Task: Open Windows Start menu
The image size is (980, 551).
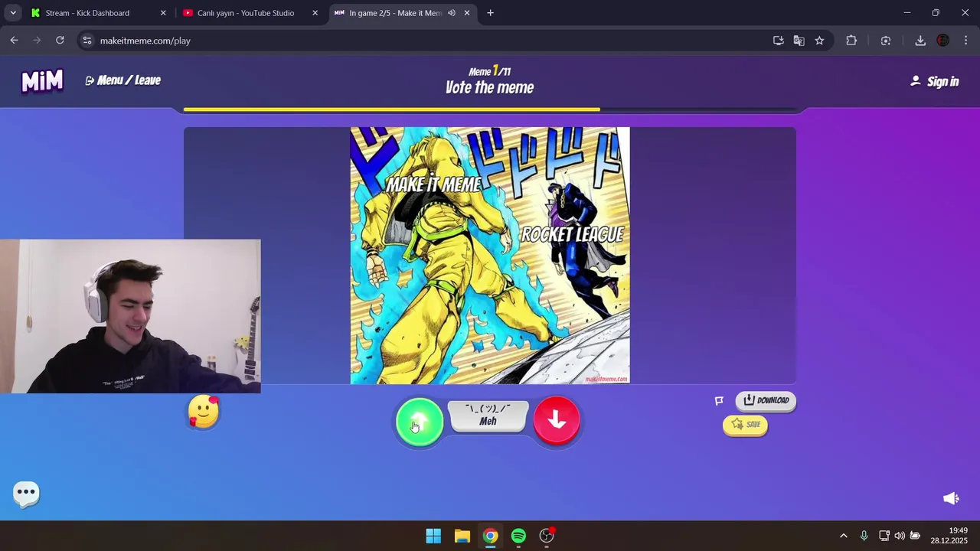Action: click(x=433, y=536)
